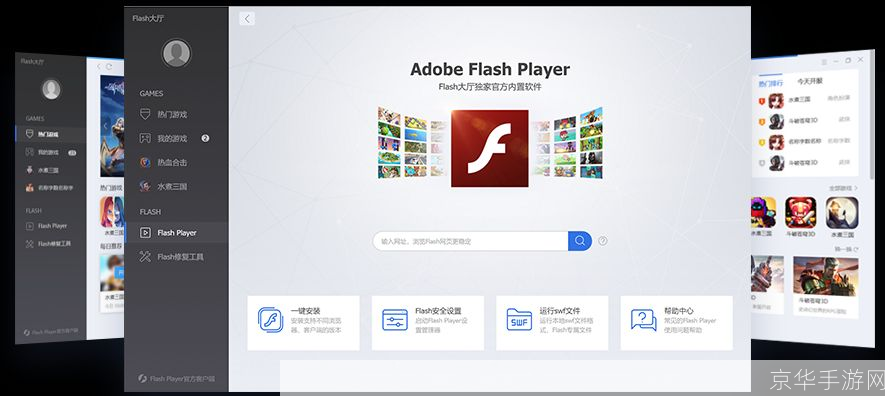Click the Flash修复工具 wrench icon in main sidebar
The height and width of the screenshot is (396, 885).
click(x=145, y=257)
